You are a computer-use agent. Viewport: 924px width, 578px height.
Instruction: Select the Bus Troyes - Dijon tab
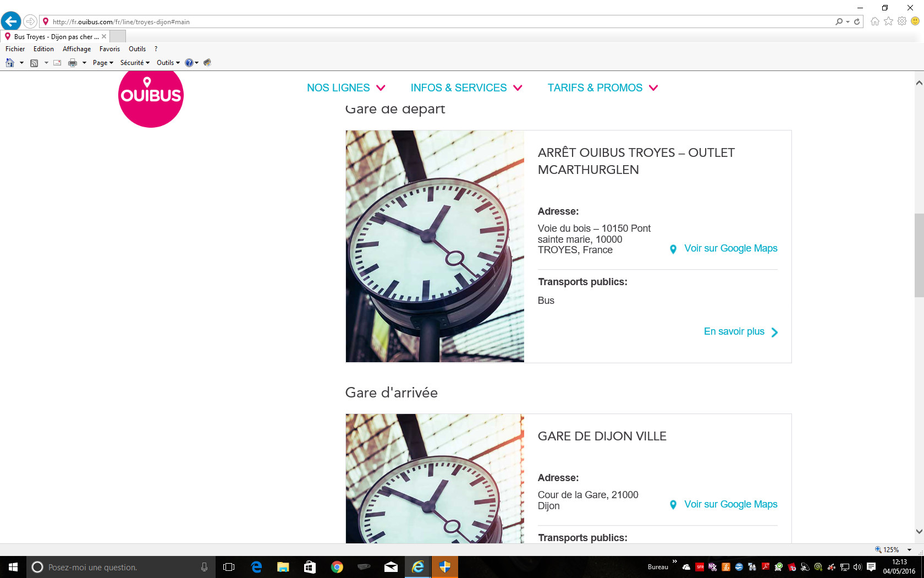[55, 37]
